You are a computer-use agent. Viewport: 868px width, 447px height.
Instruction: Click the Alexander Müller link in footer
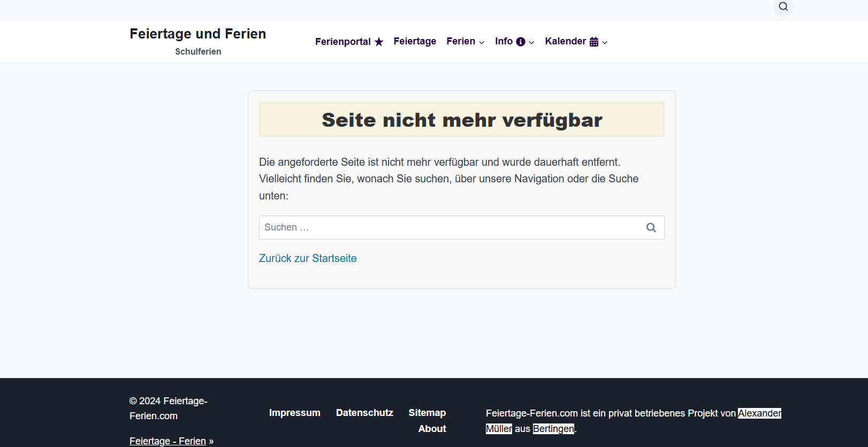tap(759, 413)
